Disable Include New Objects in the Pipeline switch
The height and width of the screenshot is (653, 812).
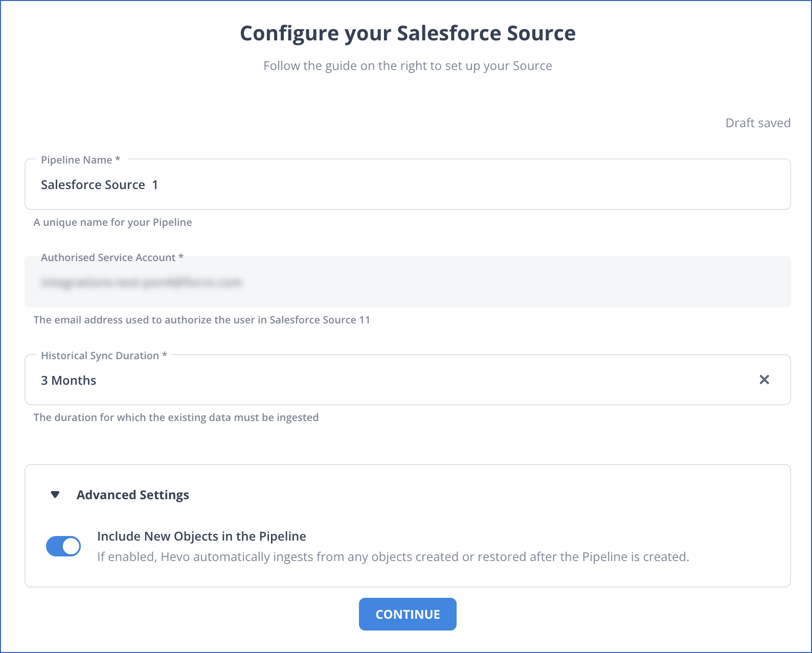(63, 546)
